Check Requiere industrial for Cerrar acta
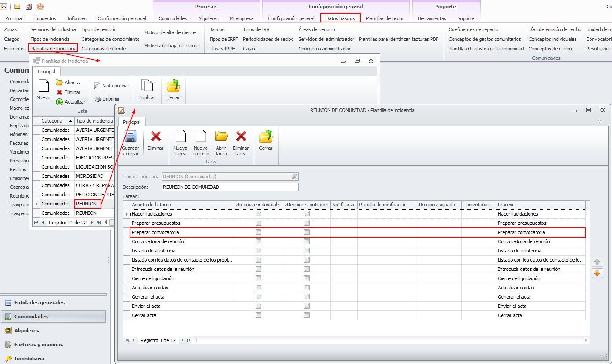Screen dimensions: 612x364 259,315
